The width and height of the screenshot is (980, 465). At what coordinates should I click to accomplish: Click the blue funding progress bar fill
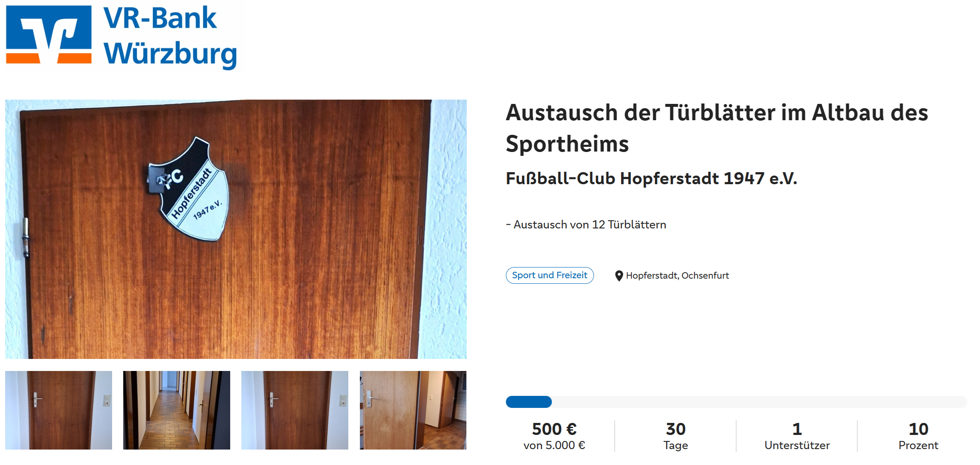pos(529,402)
